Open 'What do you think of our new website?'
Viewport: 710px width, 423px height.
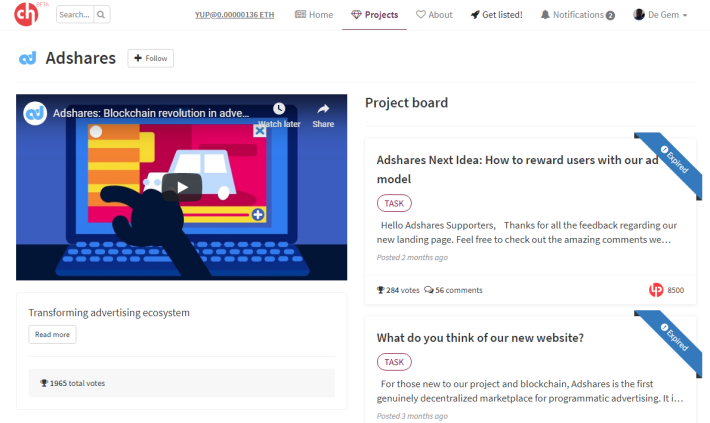point(480,338)
